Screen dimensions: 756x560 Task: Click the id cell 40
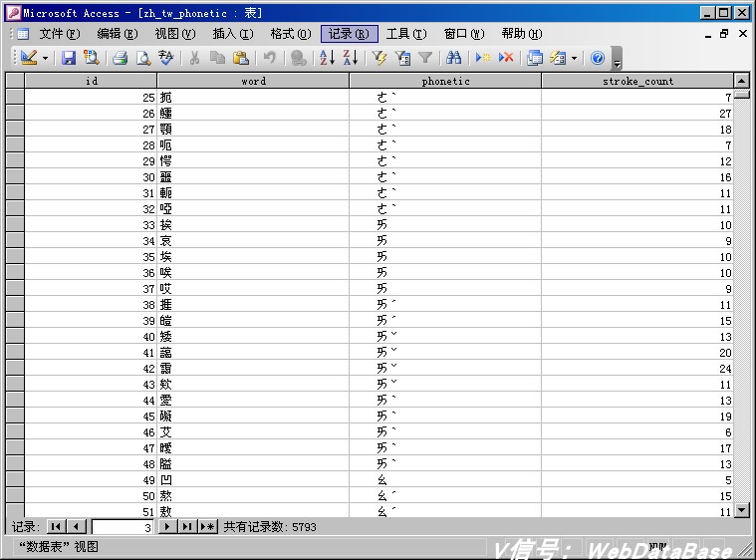coord(91,336)
